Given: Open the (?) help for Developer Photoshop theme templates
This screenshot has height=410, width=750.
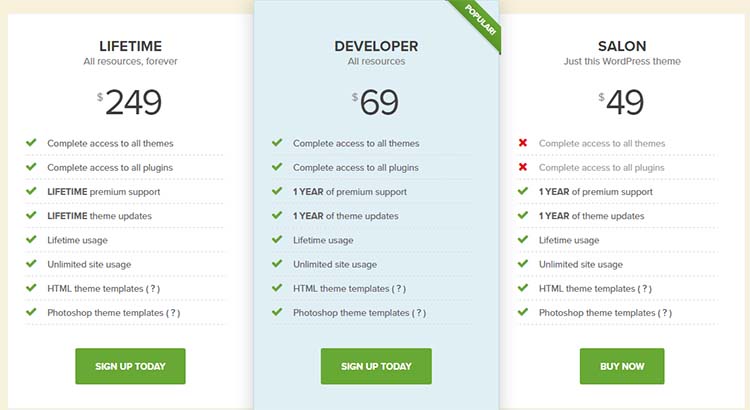Looking at the screenshot, I should point(419,313).
